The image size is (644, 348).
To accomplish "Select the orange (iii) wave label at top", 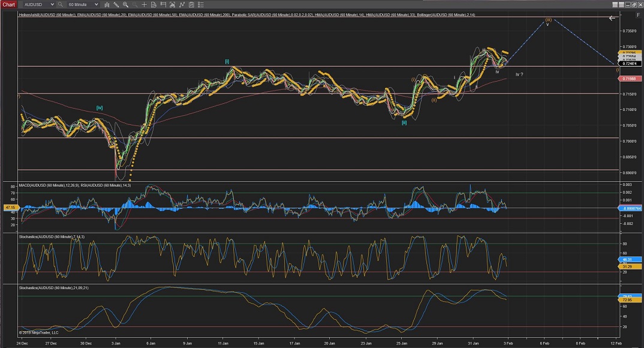I will 548,19.
